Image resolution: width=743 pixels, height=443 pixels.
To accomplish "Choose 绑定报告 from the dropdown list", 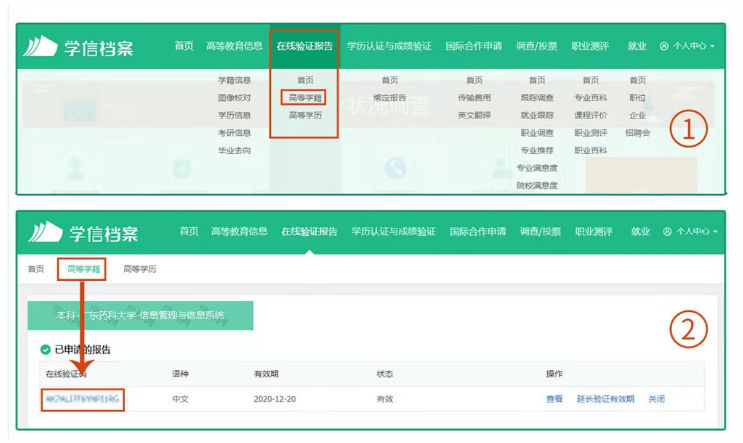I will (389, 98).
